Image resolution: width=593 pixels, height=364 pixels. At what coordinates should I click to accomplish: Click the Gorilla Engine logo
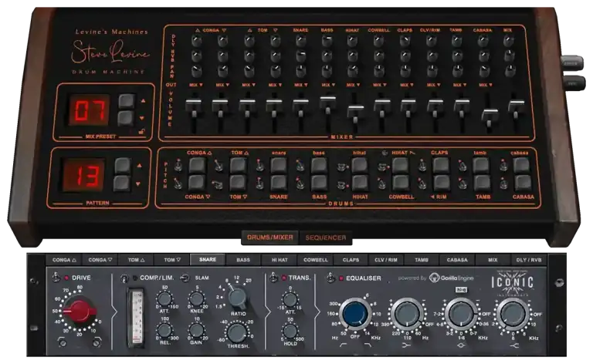(x=452, y=278)
